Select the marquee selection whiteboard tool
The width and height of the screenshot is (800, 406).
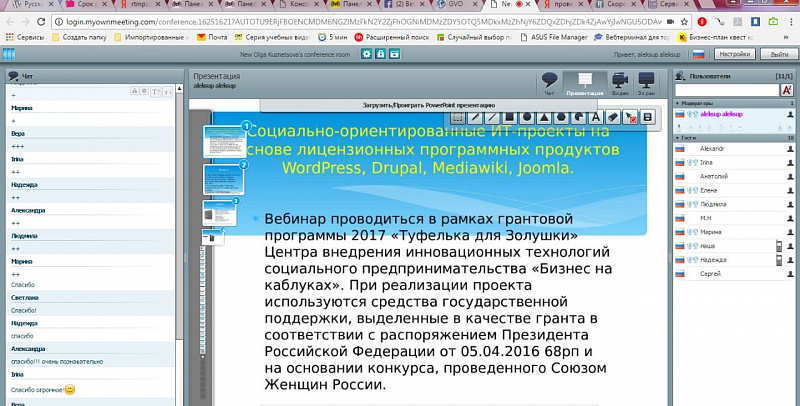(x=458, y=117)
